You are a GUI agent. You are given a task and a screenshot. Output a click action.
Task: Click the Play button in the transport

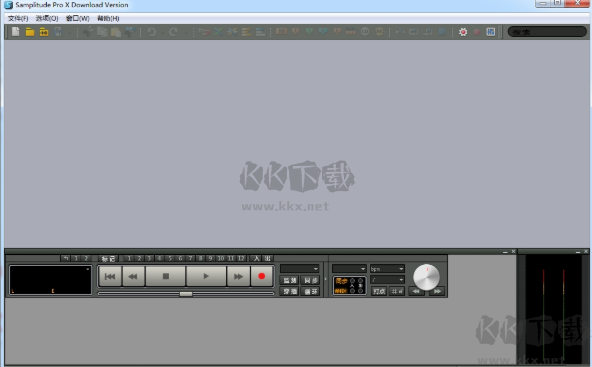206,276
